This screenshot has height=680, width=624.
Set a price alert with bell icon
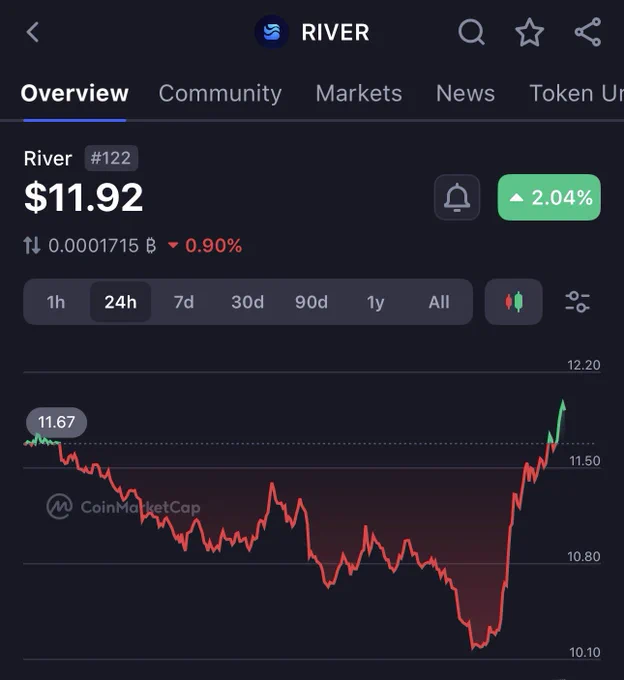point(457,197)
